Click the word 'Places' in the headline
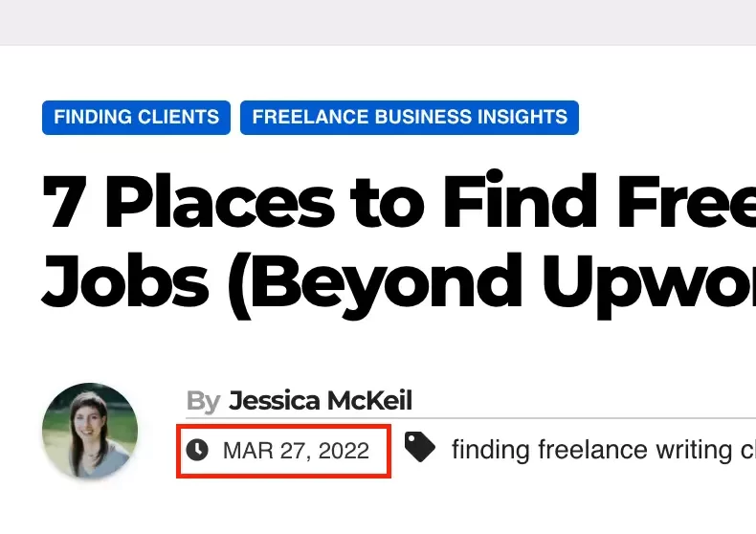756x534 pixels. click(x=220, y=200)
